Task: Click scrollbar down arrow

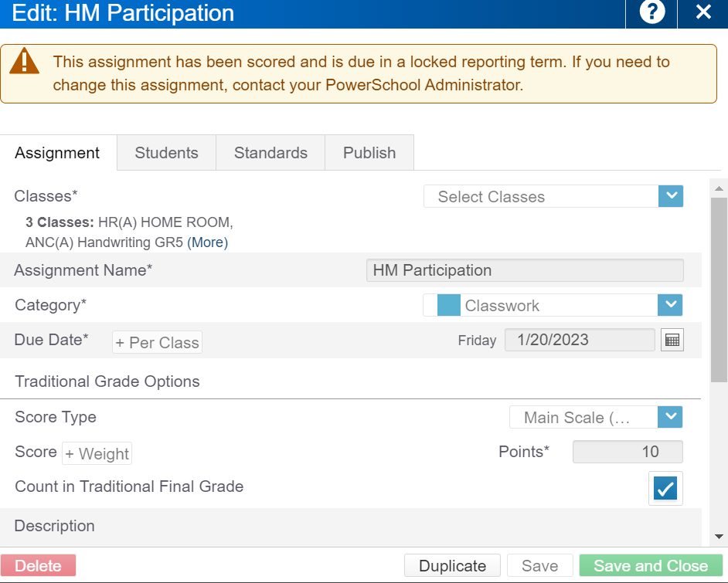Action: [719, 536]
